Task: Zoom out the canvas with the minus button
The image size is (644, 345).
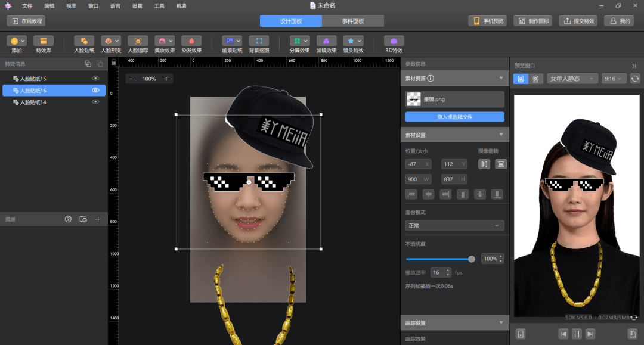Action: pyautogui.click(x=132, y=79)
